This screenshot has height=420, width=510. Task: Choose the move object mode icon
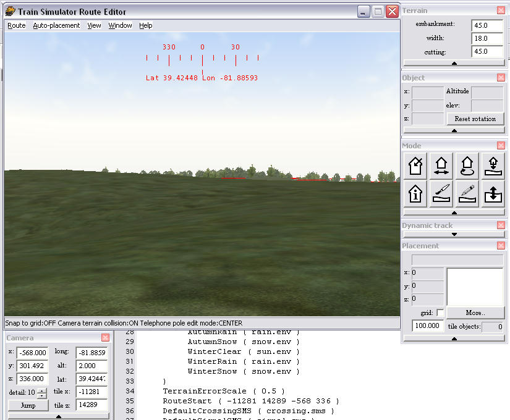(441, 166)
